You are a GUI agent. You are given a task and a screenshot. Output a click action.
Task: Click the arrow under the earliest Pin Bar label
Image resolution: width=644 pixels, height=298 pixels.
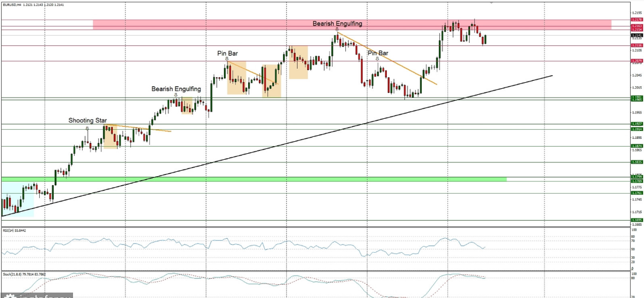coord(227,60)
